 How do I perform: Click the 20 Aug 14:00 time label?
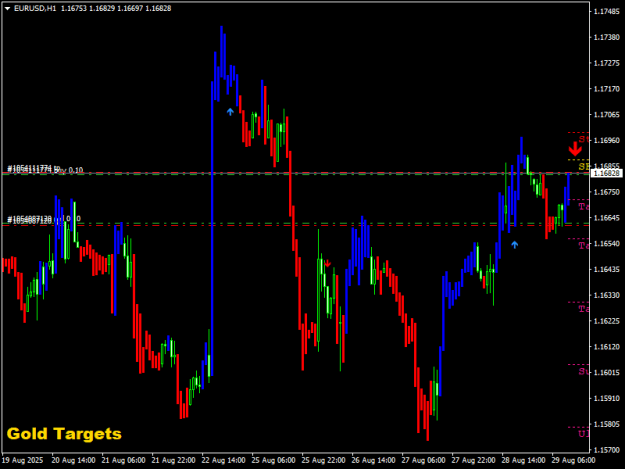(73, 460)
